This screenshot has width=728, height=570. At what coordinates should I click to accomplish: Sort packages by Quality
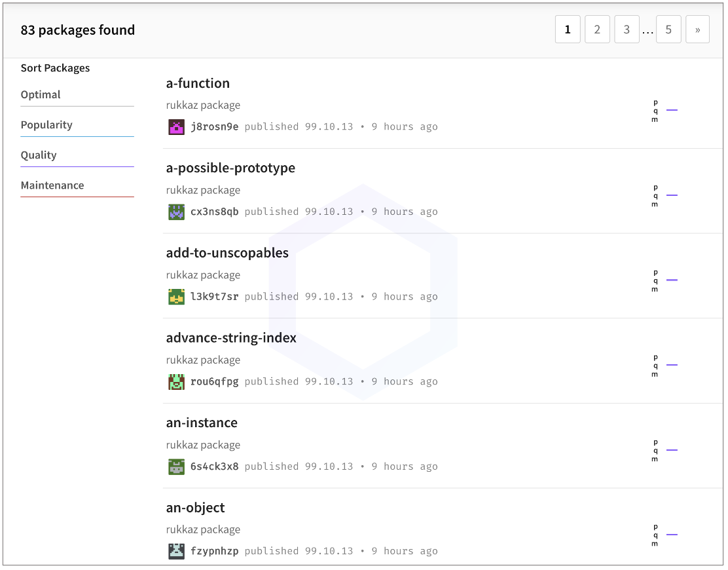coord(39,155)
